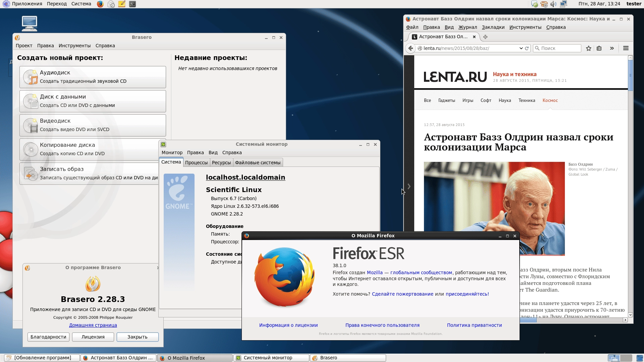The width and height of the screenshot is (644, 362).
Task: Launch the terminal from the top panel icon
Action: pyautogui.click(x=132, y=4)
